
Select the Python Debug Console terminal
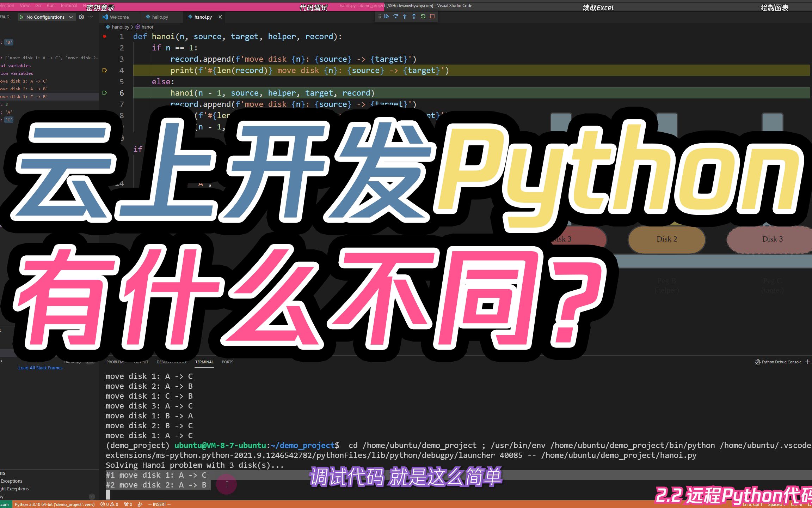(x=778, y=362)
